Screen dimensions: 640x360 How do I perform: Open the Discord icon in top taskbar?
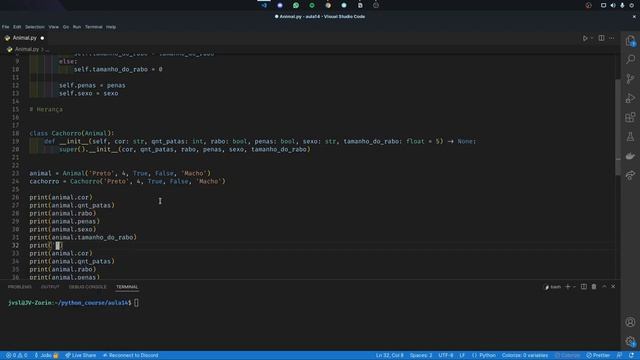pos(280,5)
